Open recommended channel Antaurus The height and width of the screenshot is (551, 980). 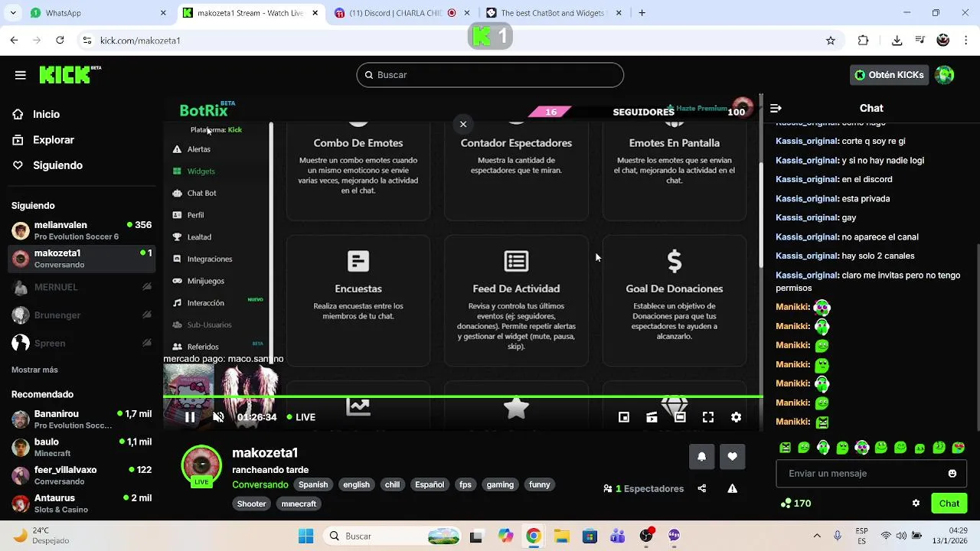point(82,504)
